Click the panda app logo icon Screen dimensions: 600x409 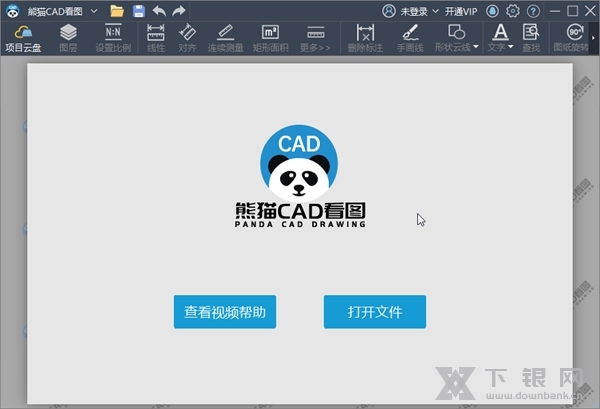pyautogui.click(x=13, y=11)
